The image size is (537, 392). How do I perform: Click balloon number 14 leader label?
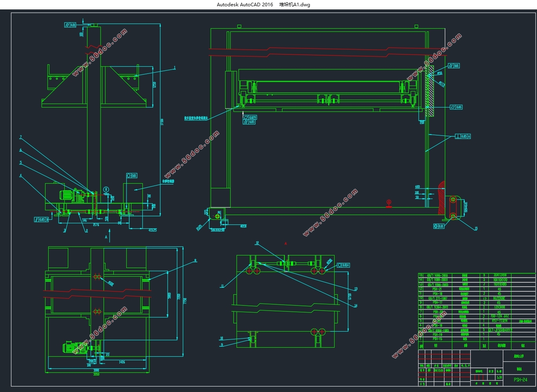click(356, 306)
